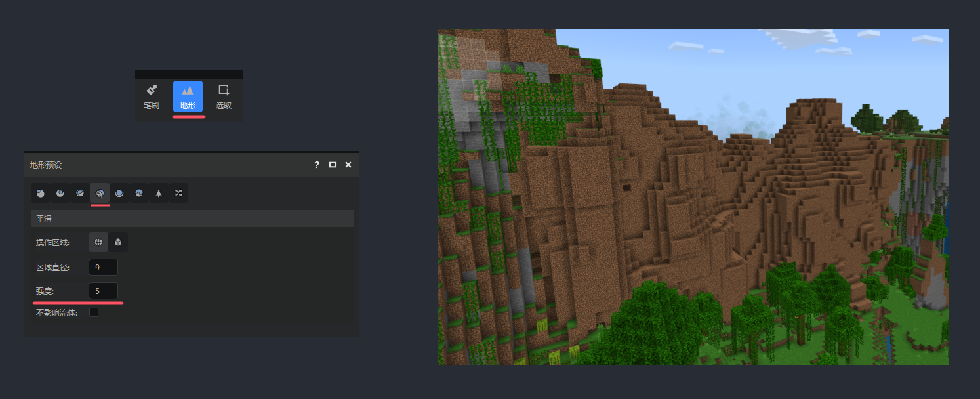The image size is (980, 399).
Task: Select the 笔刷 brush tool
Action: [152, 96]
